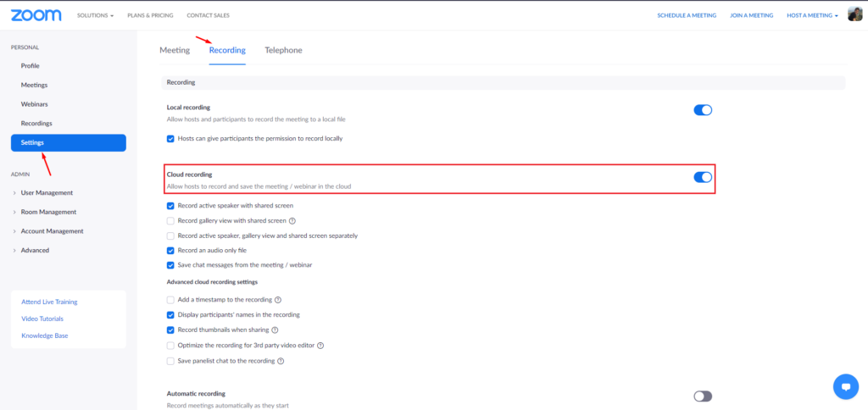Click help icon beside Record thumbnails option
This screenshot has width=868, height=410.
pos(275,330)
